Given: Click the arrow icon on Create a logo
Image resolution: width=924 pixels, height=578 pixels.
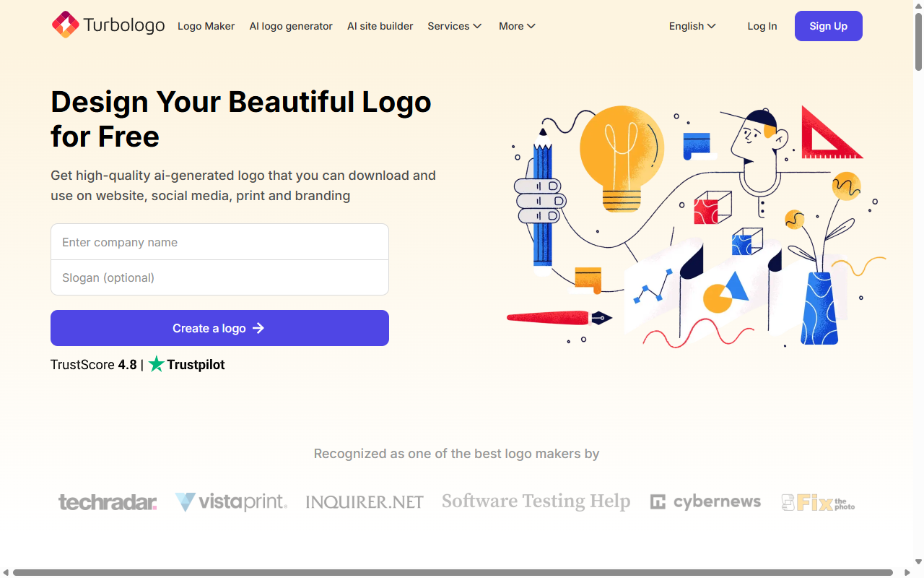Looking at the screenshot, I should (260, 328).
